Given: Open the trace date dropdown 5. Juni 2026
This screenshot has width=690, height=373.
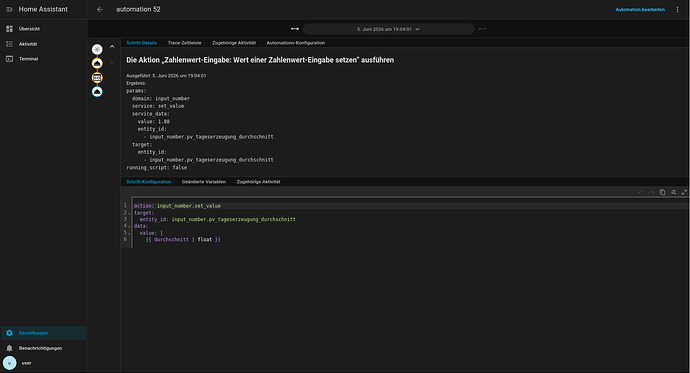Looking at the screenshot, I should point(389,29).
